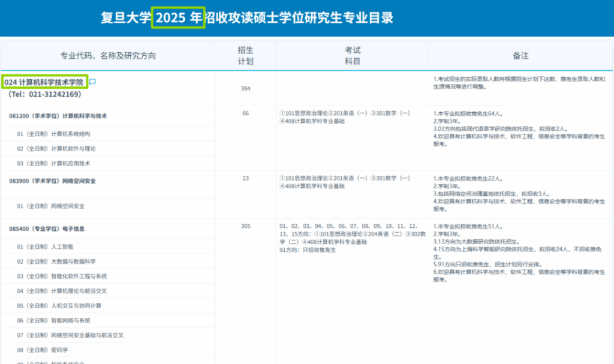This screenshot has height=364, width=614.
Task: Click the note 本专业拟招收推免生51人
Action: pos(468,227)
